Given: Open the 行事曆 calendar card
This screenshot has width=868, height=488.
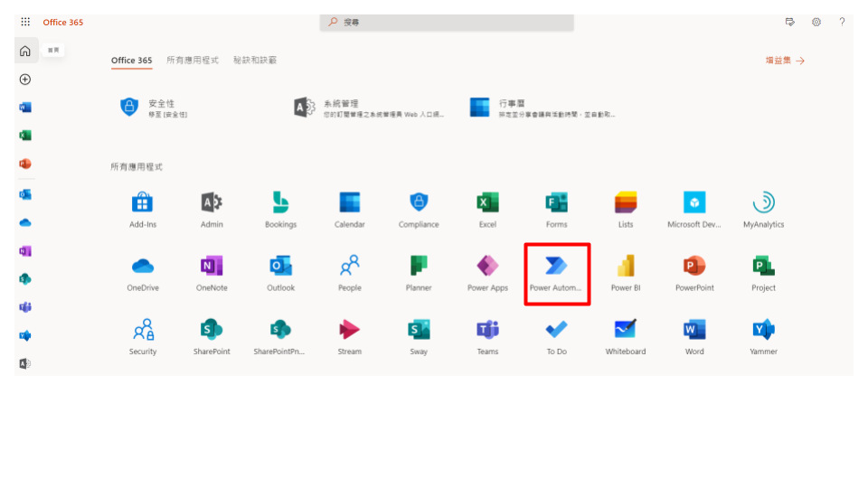Looking at the screenshot, I should click(542, 108).
